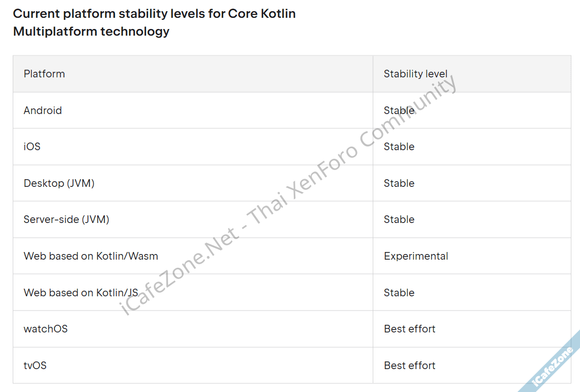This screenshot has width=580, height=392.
Task: Click the Stability level column header
Action: coord(416,74)
